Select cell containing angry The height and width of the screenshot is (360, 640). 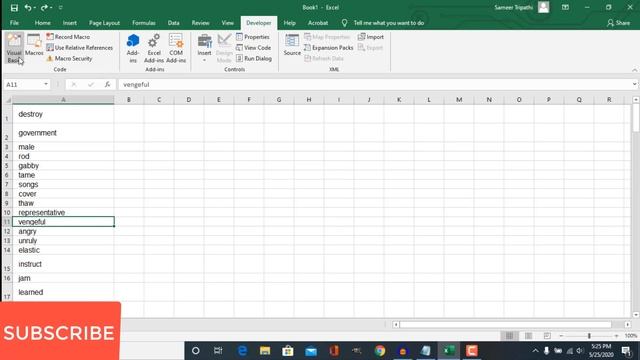(x=63, y=231)
